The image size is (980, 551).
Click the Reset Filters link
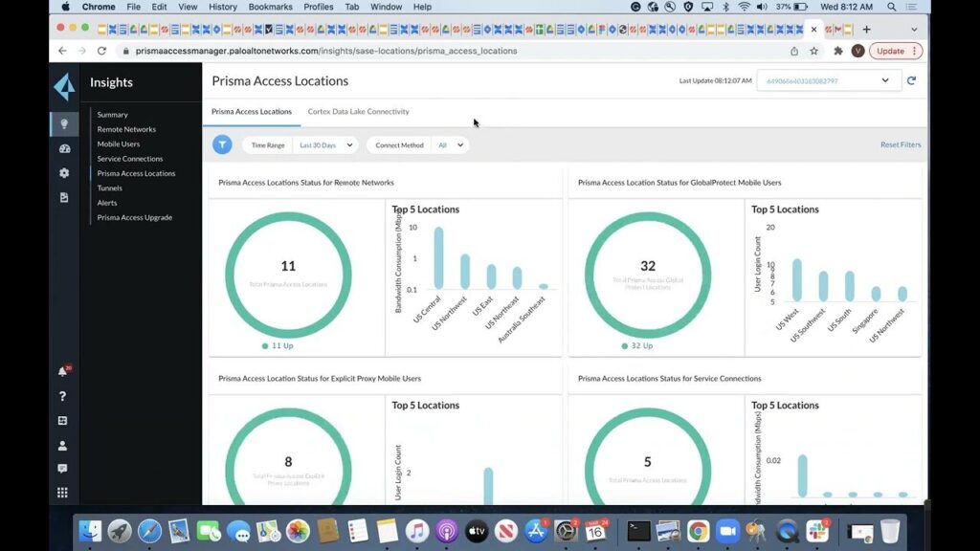tap(900, 144)
